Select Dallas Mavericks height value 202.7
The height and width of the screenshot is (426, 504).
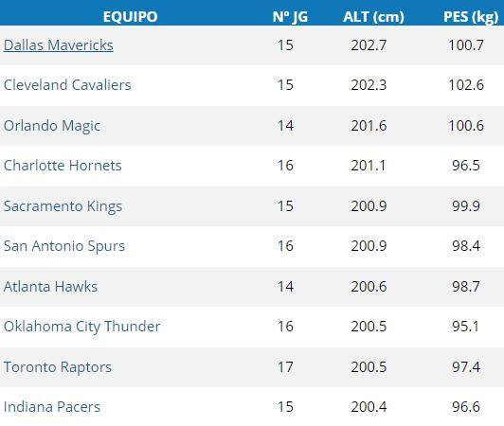369,45
